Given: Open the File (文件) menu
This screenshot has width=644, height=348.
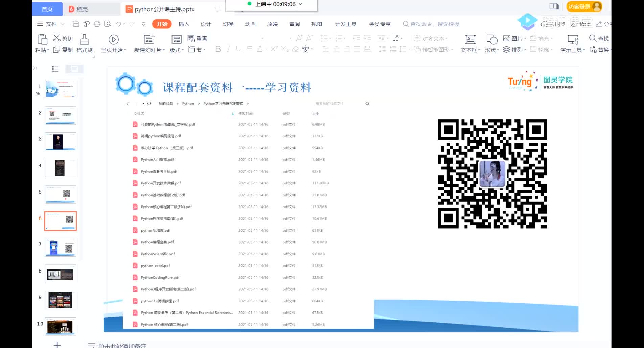Looking at the screenshot, I should [x=51, y=24].
